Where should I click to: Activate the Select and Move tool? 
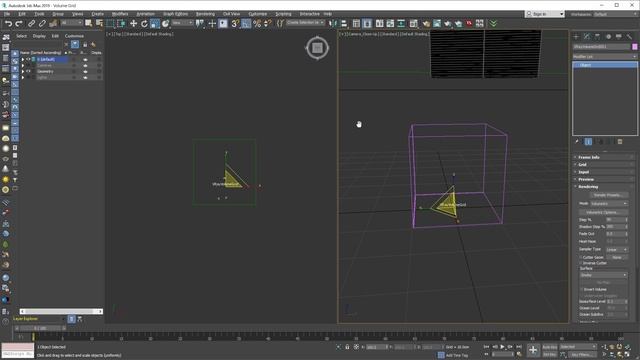(133, 24)
